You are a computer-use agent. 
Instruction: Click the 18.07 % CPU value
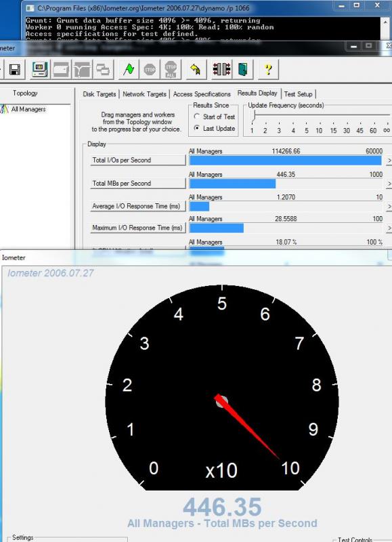(286, 242)
